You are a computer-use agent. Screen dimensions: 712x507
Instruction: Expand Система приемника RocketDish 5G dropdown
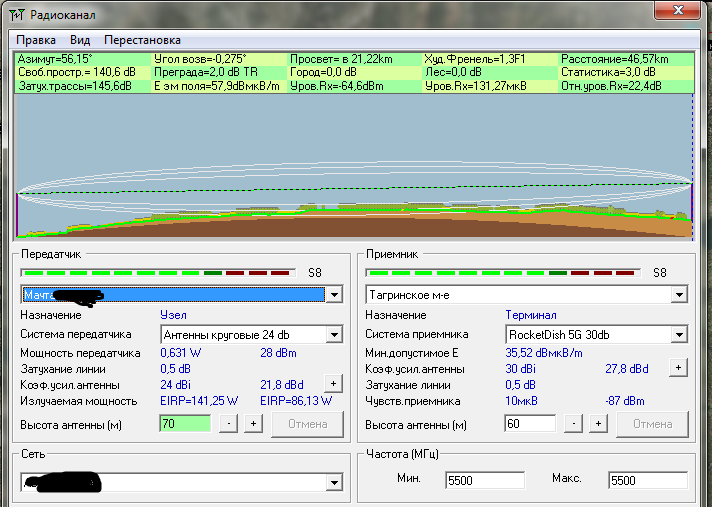679,334
